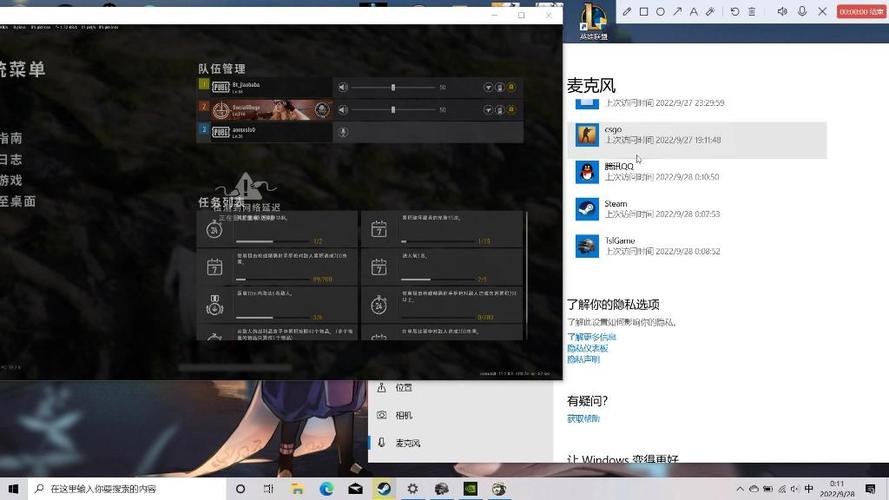Open the 隐私仪表板 link
Image resolution: width=889 pixels, height=500 pixels.
587,348
